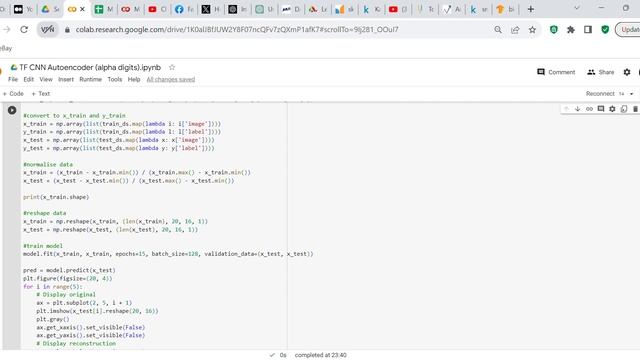Click the browser Update button
The height and width of the screenshot is (360, 640).
(629, 29)
